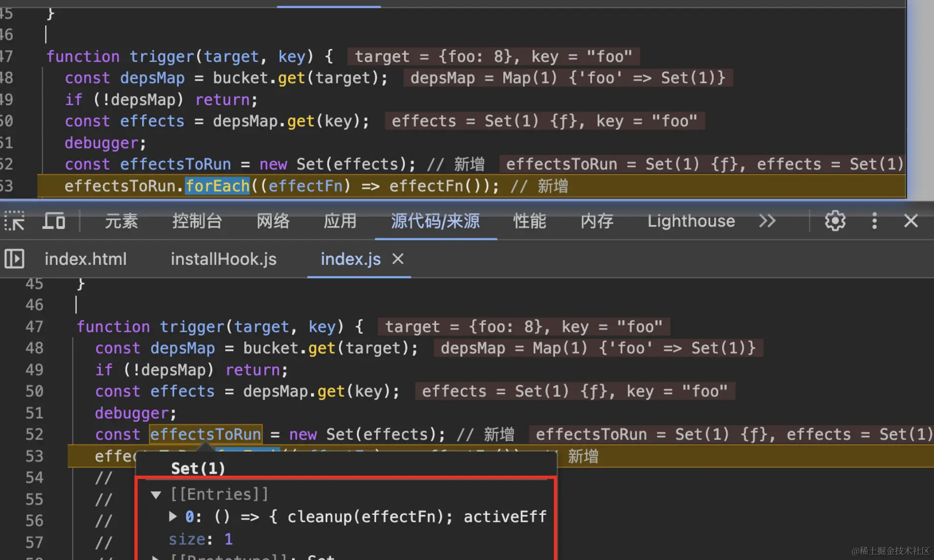Click the debugger keyword in lower editor
The width and height of the screenshot is (934, 560).
[132, 413]
